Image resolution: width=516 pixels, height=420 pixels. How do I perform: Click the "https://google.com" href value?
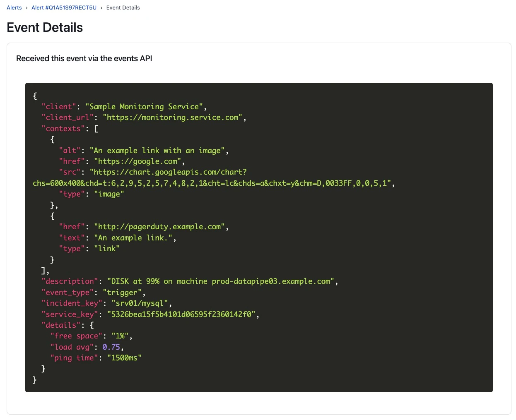click(137, 161)
